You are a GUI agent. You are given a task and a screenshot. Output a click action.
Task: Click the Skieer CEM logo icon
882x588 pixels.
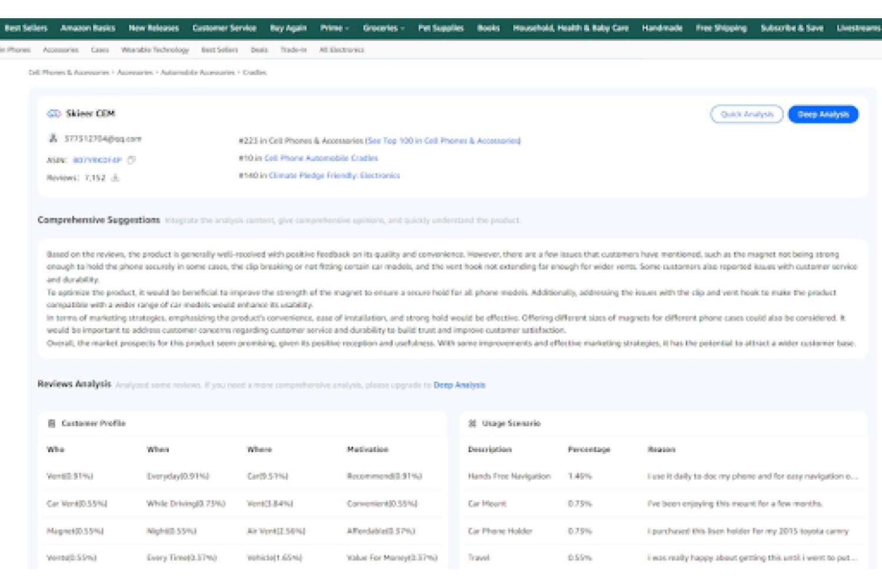click(x=54, y=113)
